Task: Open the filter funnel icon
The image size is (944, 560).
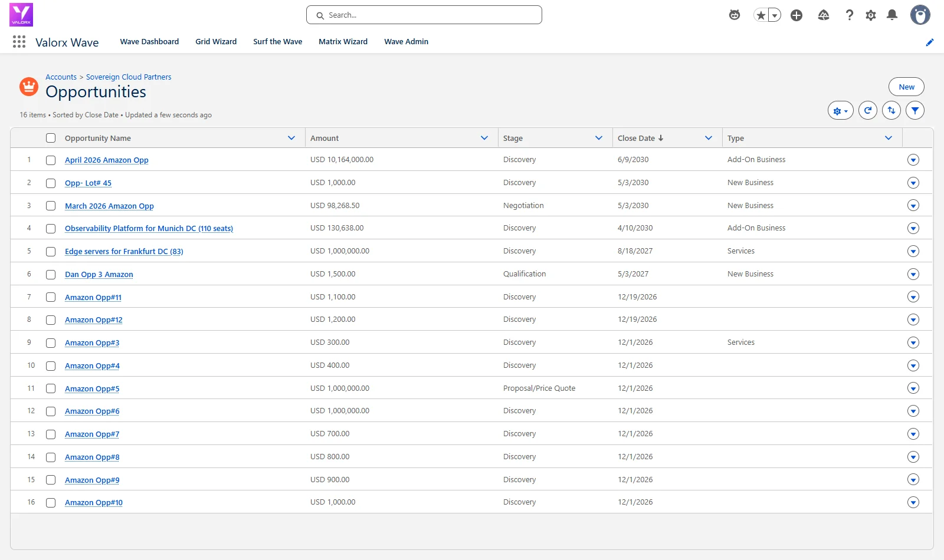Action: click(x=915, y=110)
